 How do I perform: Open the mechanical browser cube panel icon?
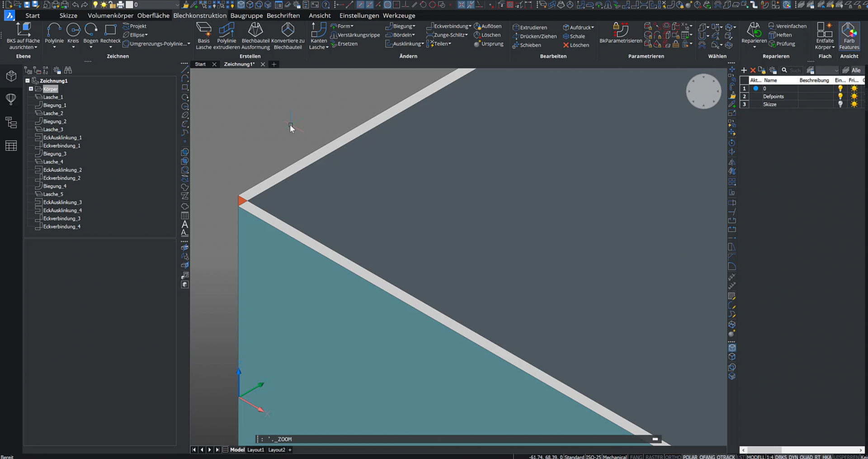[11, 76]
